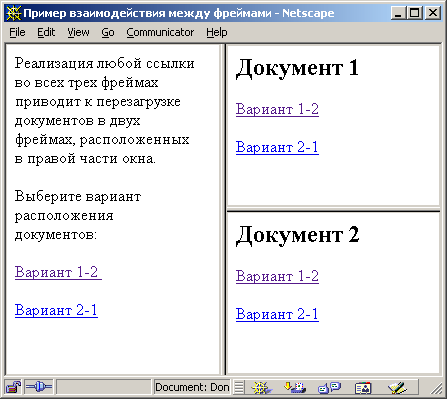Click the 'Document: Don' status text

(192, 387)
